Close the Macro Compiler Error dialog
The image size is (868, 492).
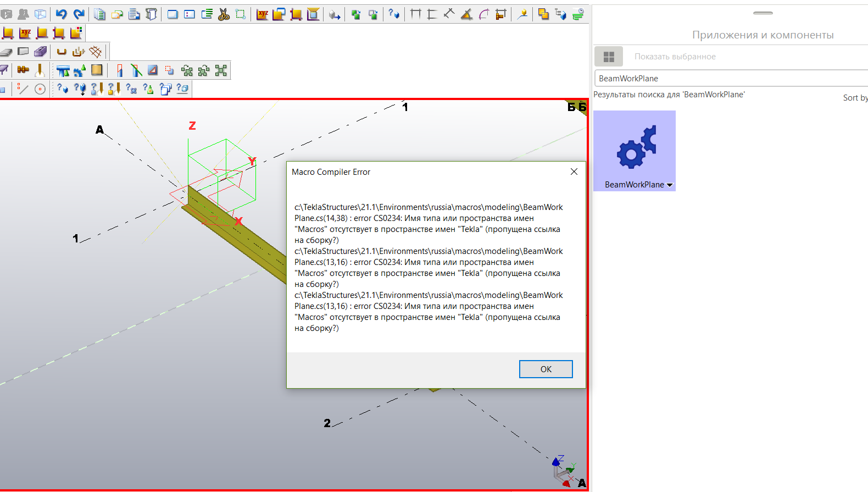(x=574, y=172)
